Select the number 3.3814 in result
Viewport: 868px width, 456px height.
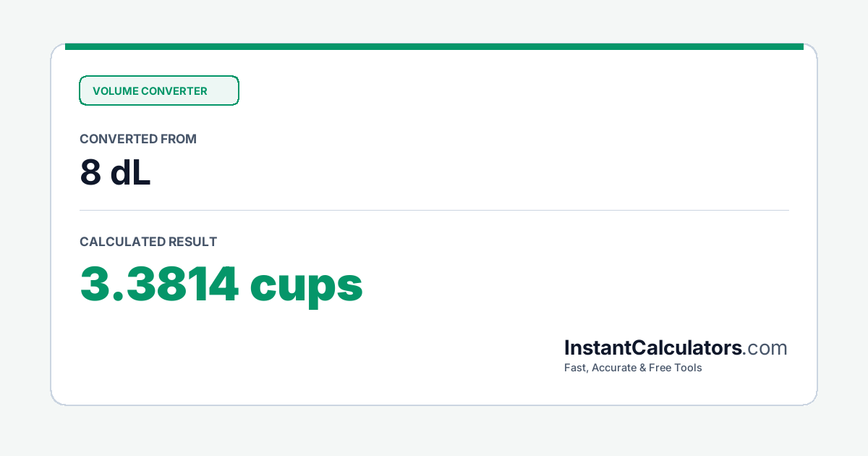[159, 284]
